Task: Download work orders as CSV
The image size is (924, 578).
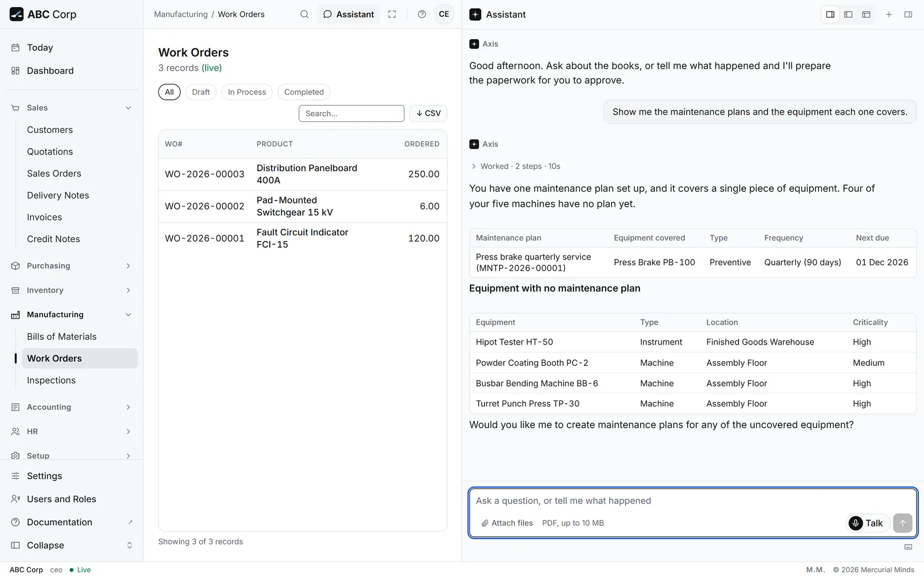Action: 429,113
